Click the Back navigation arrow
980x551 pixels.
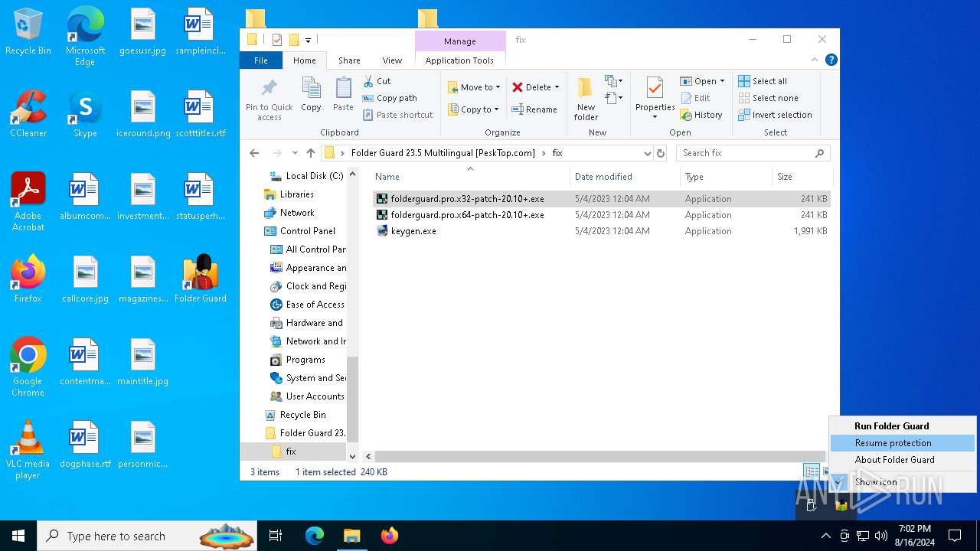pyautogui.click(x=254, y=153)
